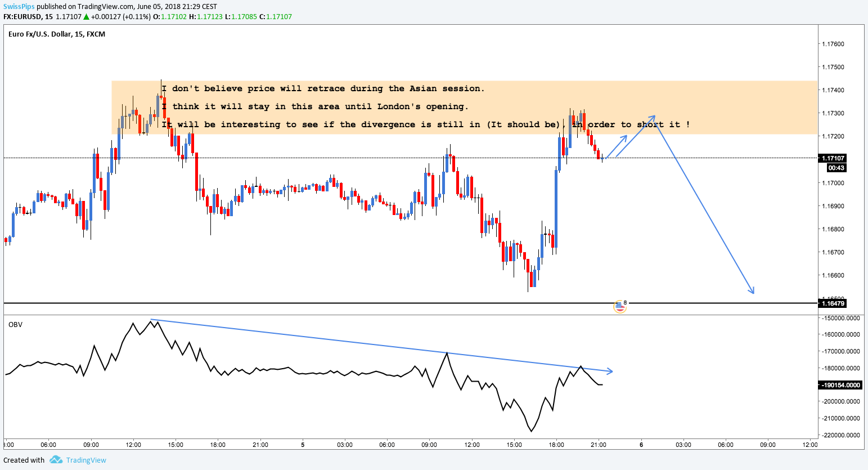868x470 pixels.
Task: Click the 1.16900 price axis label
Action: (833, 206)
